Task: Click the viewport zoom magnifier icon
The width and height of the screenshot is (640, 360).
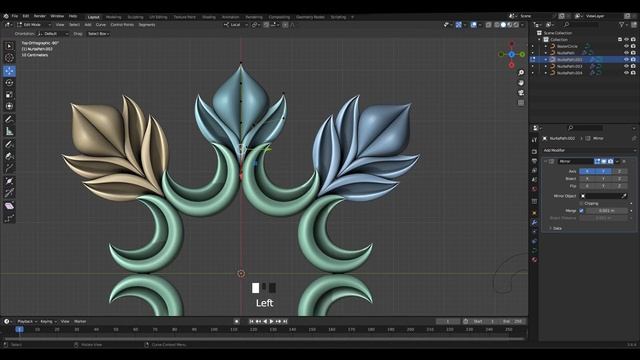Action: pos(521,73)
